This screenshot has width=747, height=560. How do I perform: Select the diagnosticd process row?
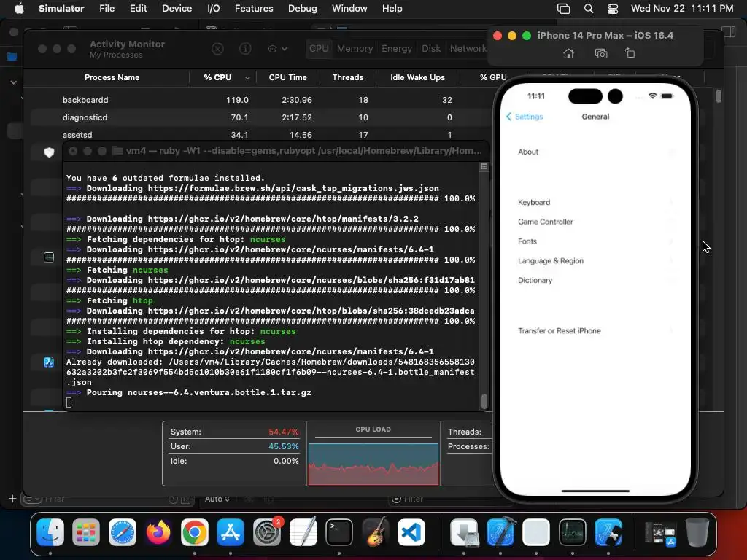(260, 117)
